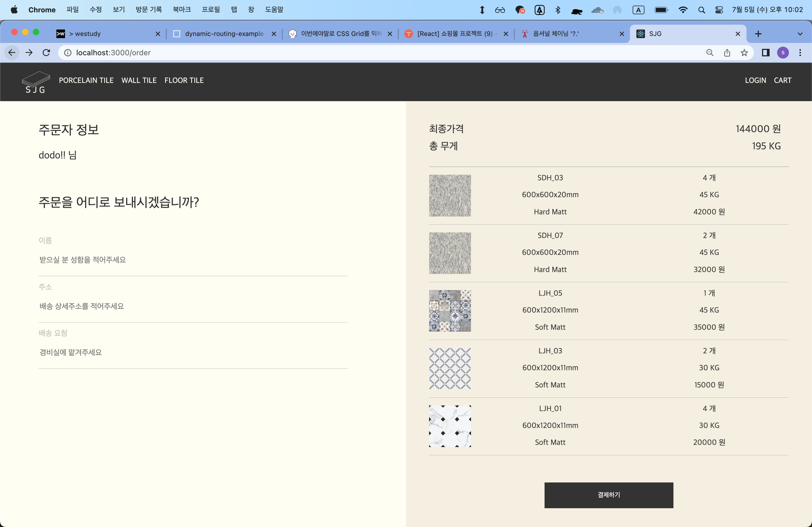This screenshot has width=812, height=527.
Task: Open the CART link in header
Action: pyautogui.click(x=782, y=80)
